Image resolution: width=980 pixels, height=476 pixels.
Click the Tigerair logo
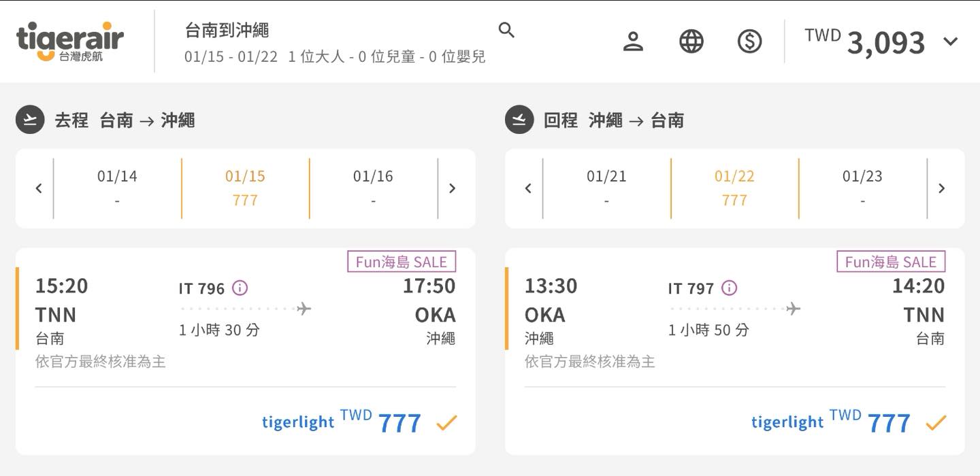click(70, 41)
